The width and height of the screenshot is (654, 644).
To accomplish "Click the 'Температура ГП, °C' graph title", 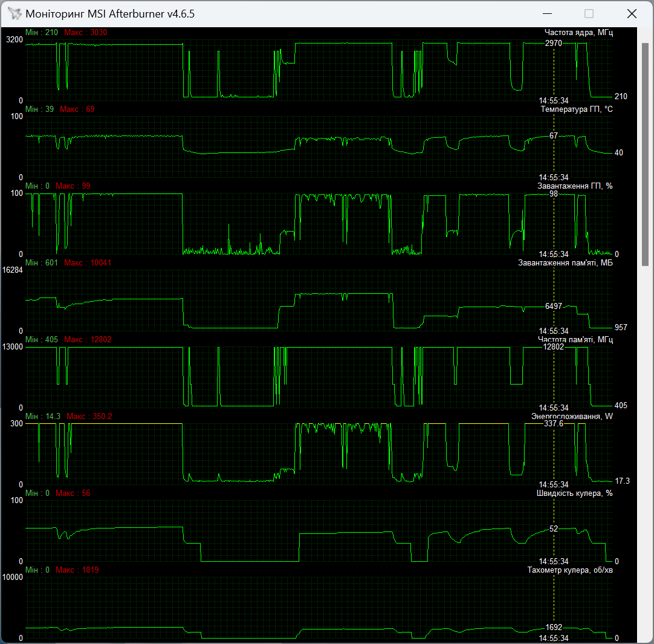I will coord(577,109).
